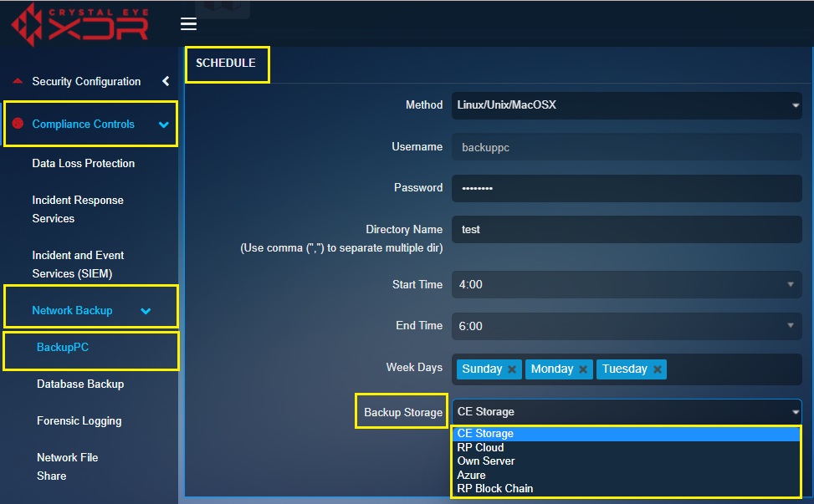Select CE Storage option in list

tap(626, 434)
